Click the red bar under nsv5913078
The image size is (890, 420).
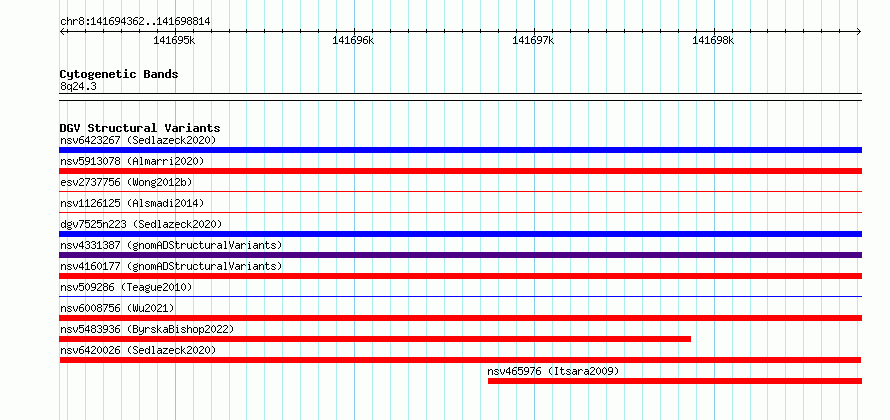click(x=460, y=171)
